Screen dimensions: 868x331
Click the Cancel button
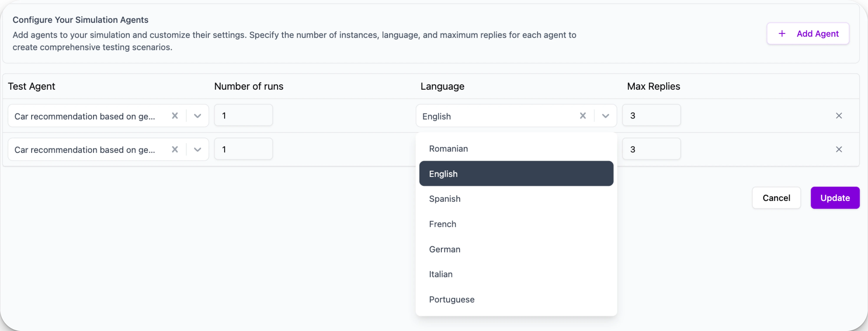pyautogui.click(x=776, y=198)
